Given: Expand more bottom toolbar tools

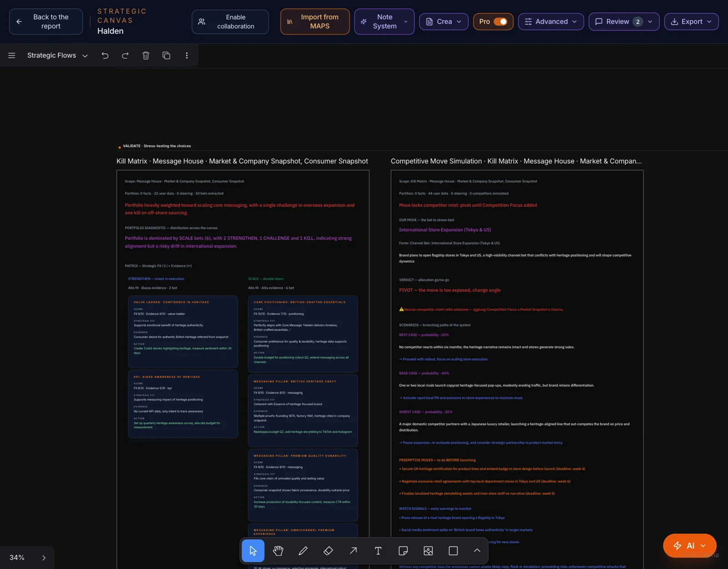Looking at the screenshot, I should tap(477, 551).
